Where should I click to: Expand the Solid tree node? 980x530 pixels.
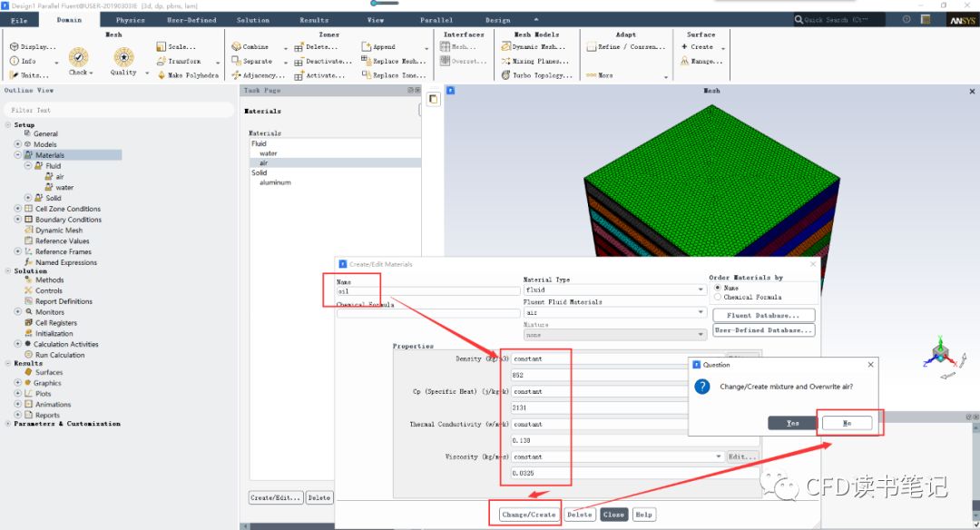[x=27, y=198]
